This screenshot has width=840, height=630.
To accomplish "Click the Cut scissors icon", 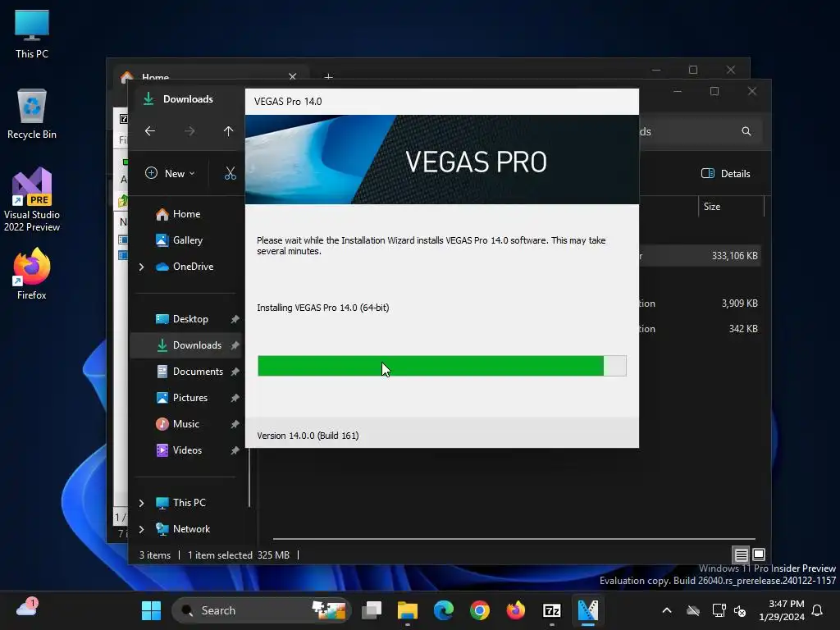I will pos(231,173).
